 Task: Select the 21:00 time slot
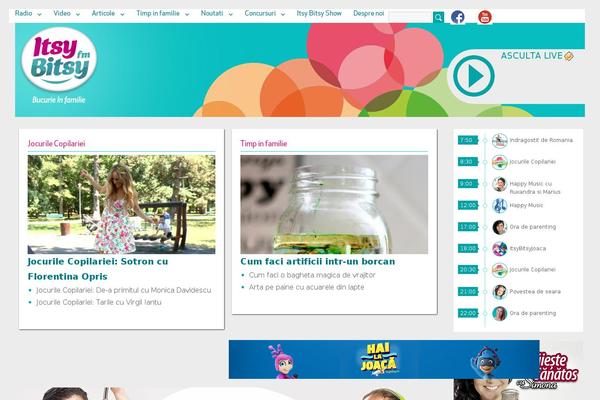click(x=468, y=292)
